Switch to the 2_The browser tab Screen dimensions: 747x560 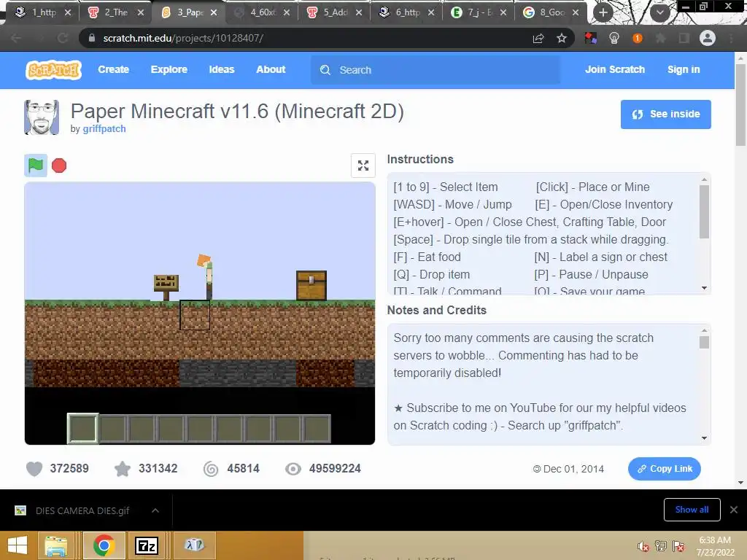point(115,12)
